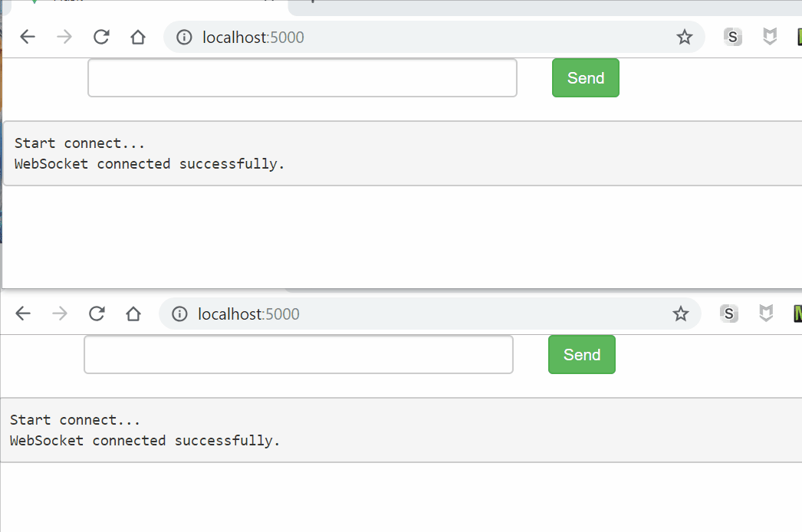The height and width of the screenshot is (532, 802).
Task: Click the shield-shaped M extension icon
Action: [769, 36]
